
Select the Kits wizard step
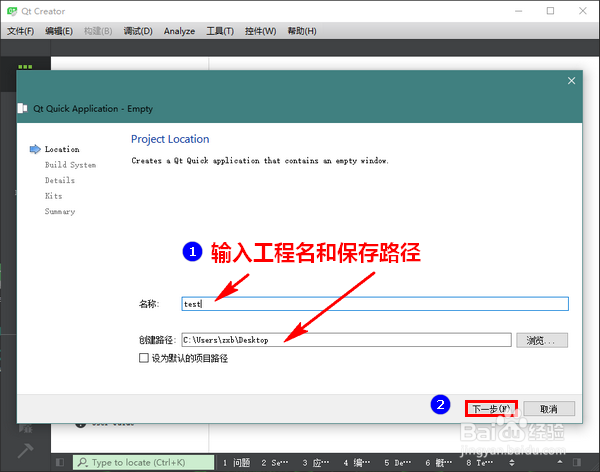[53, 196]
